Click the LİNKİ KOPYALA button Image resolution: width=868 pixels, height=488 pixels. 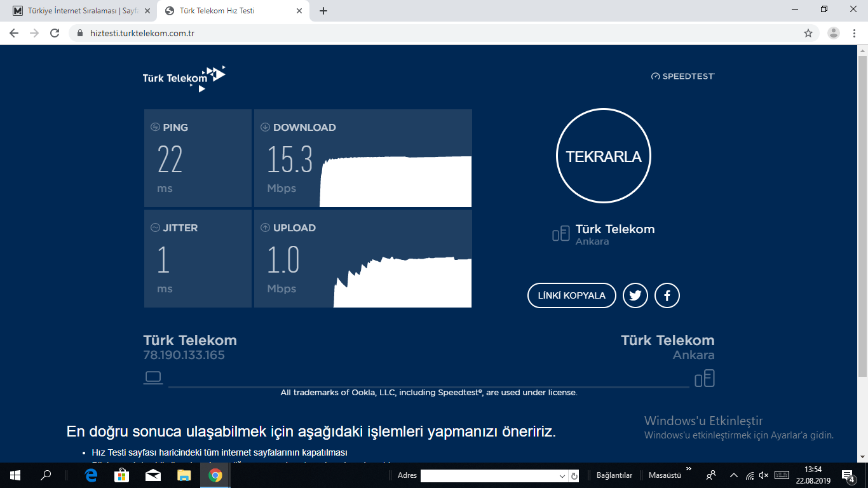[572, 295]
